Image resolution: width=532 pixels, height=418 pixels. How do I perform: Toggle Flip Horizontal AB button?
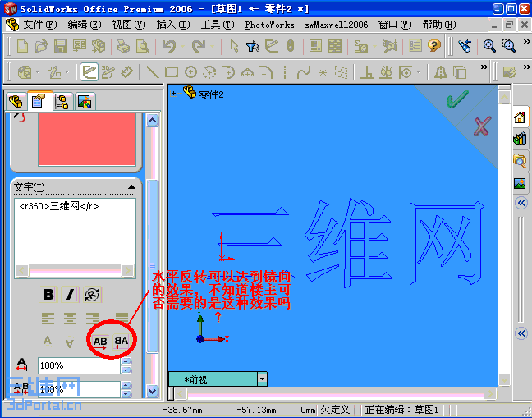point(100,342)
